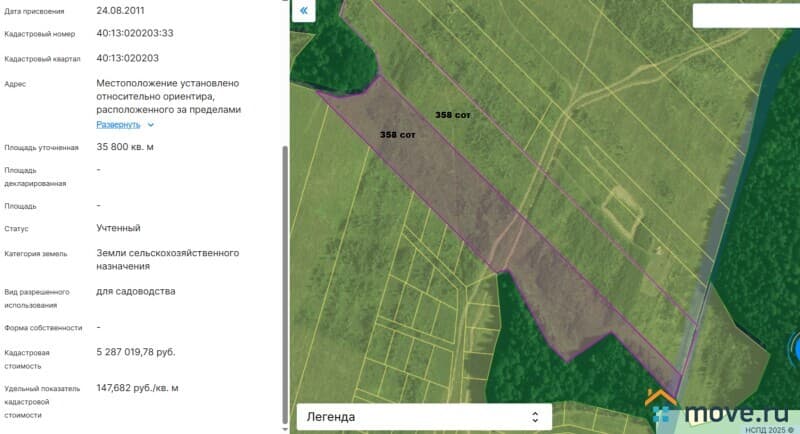Click the status value Учтенный
This screenshot has height=434, width=800.
[x=118, y=228]
